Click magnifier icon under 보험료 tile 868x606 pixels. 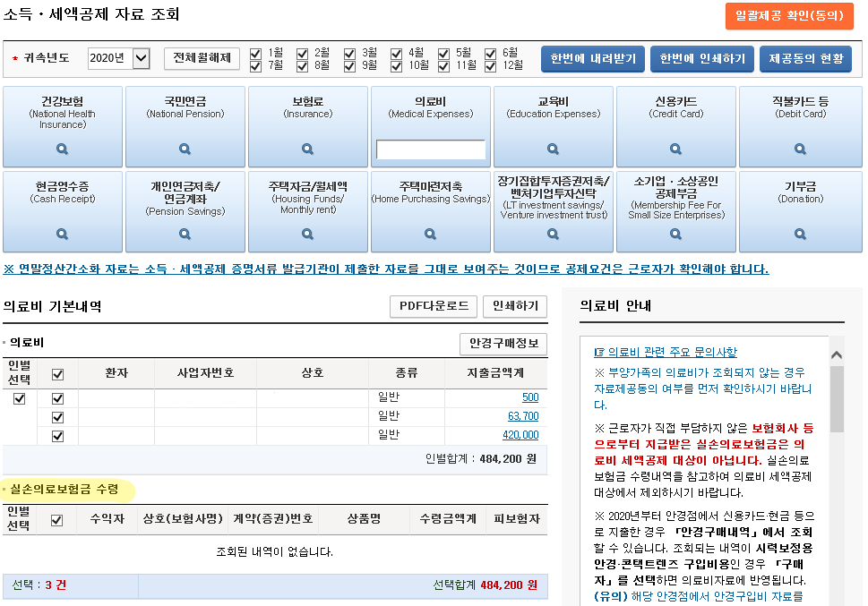[x=308, y=149]
